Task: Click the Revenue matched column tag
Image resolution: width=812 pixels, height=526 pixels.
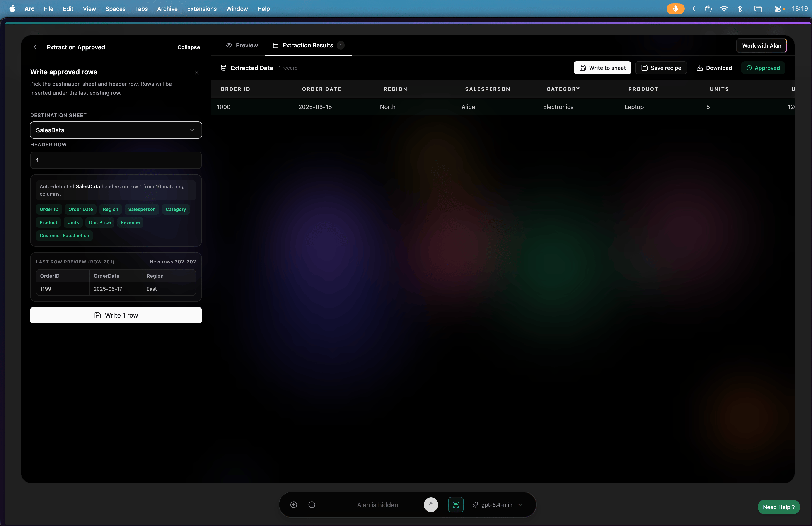Action: click(130, 222)
